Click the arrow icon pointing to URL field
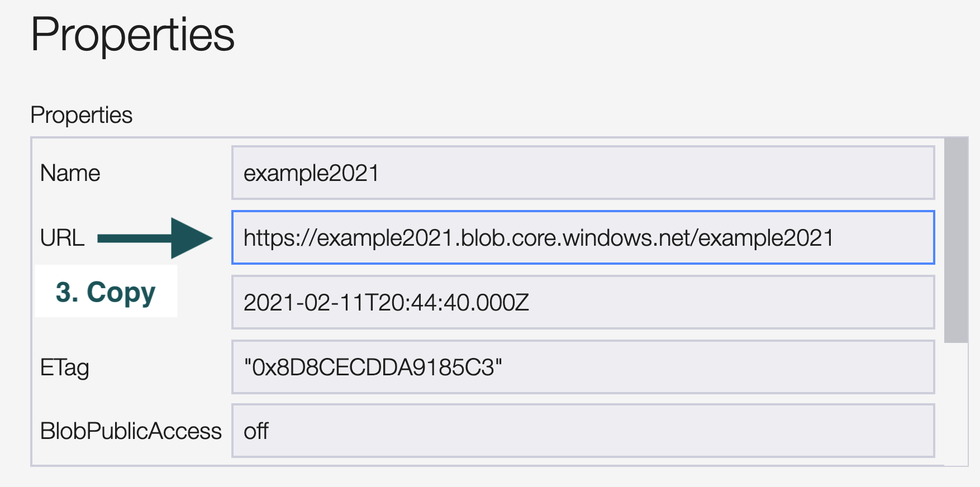 (x=155, y=238)
